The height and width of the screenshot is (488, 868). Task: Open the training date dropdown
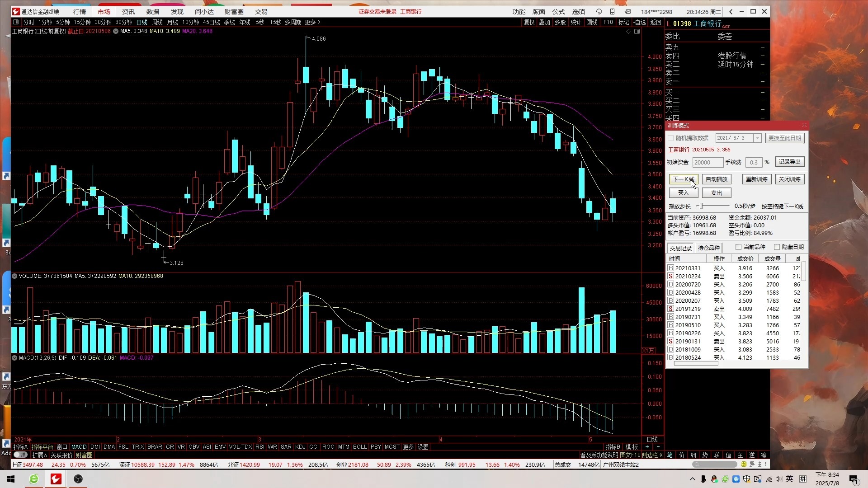(757, 138)
